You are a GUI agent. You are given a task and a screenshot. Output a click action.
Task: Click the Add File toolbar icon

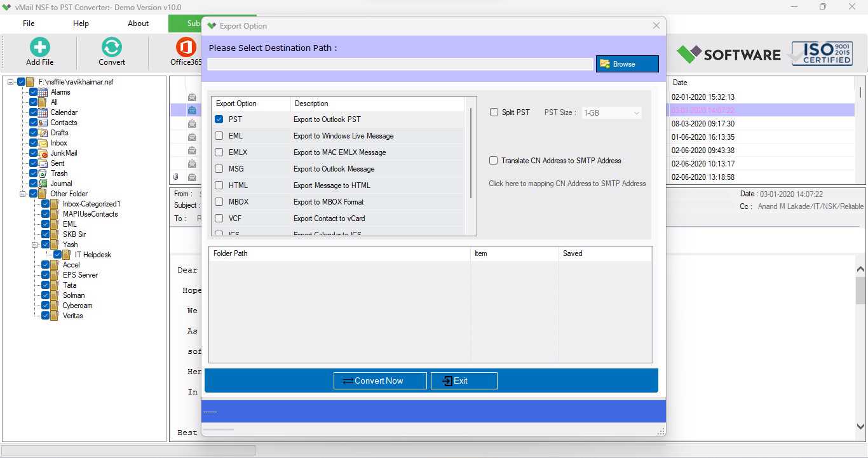click(x=39, y=47)
